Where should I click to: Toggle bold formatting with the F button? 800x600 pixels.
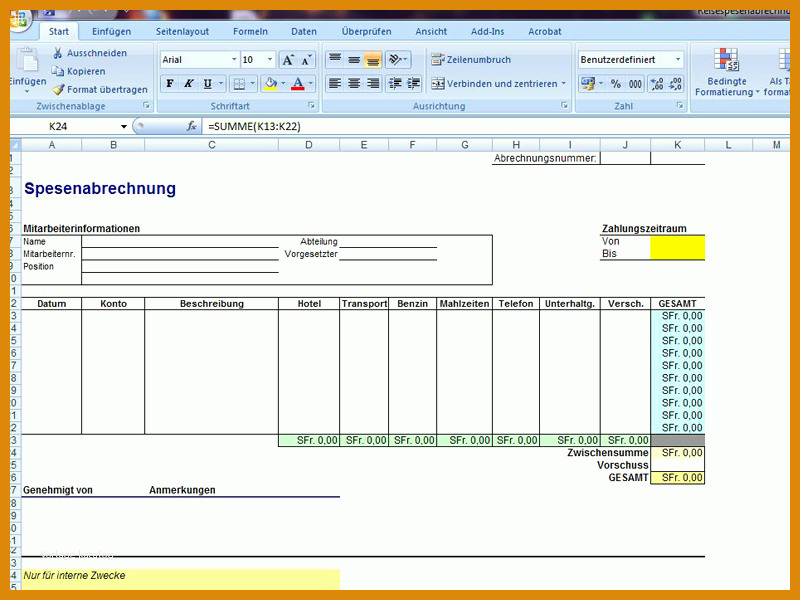170,84
